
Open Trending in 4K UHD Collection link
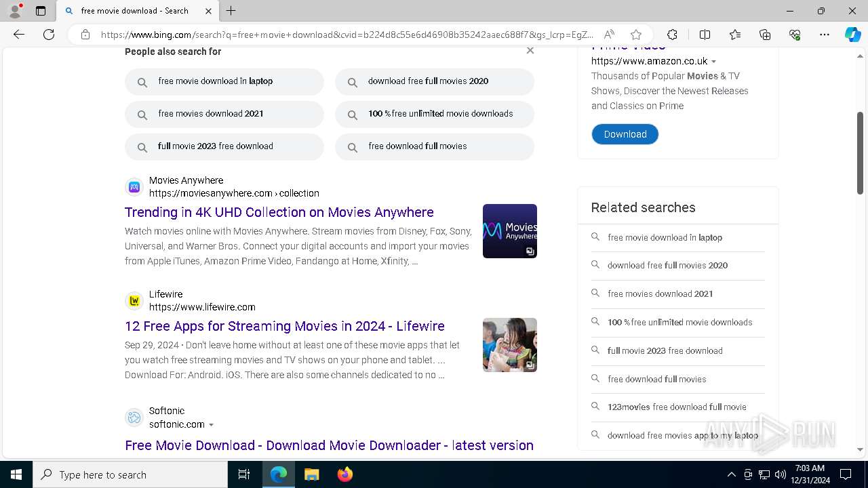click(x=279, y=212)
